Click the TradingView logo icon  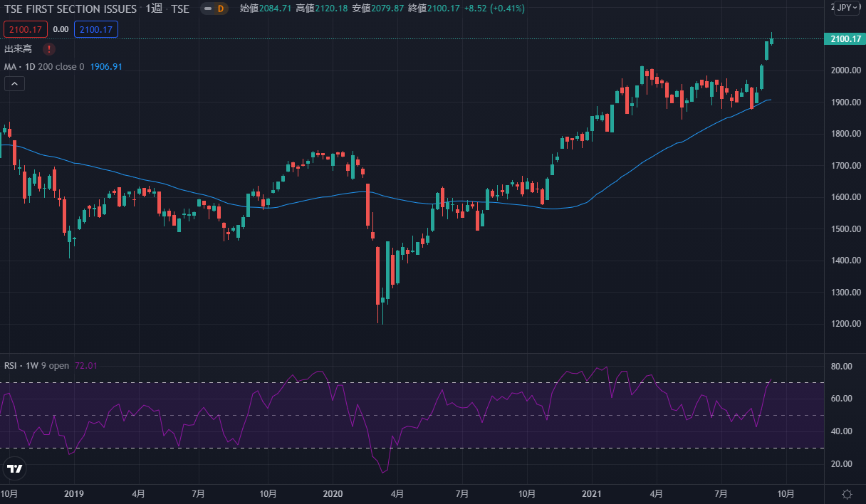click(14, 468)
